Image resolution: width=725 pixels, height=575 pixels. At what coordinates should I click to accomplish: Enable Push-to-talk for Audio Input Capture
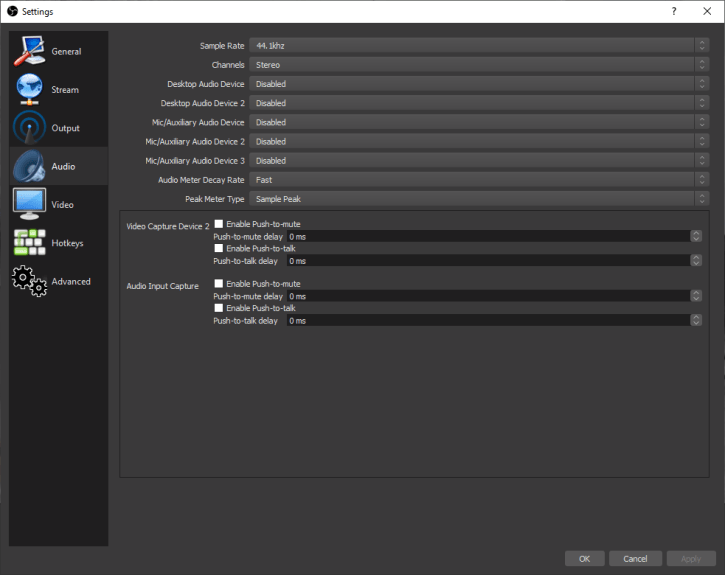[x=219, y=308]
